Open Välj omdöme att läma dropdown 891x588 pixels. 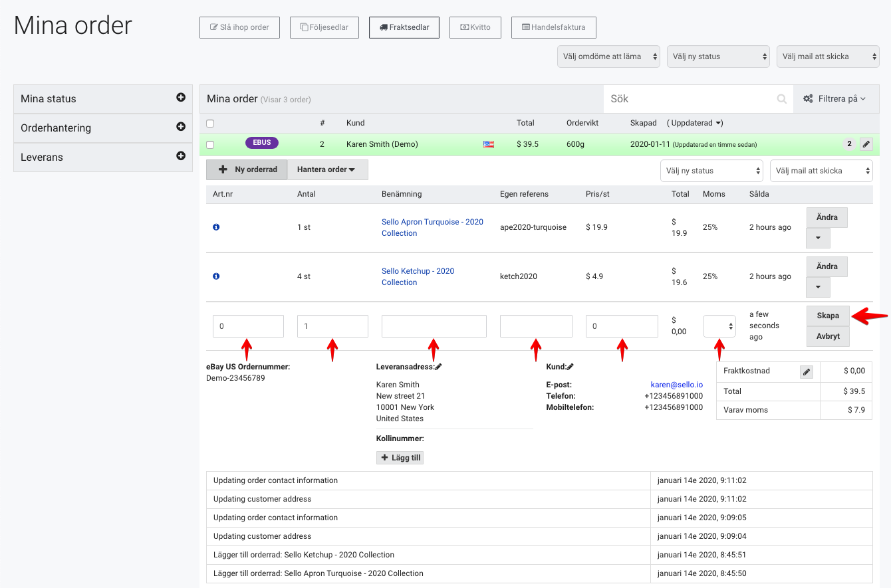tap(608, 56)
